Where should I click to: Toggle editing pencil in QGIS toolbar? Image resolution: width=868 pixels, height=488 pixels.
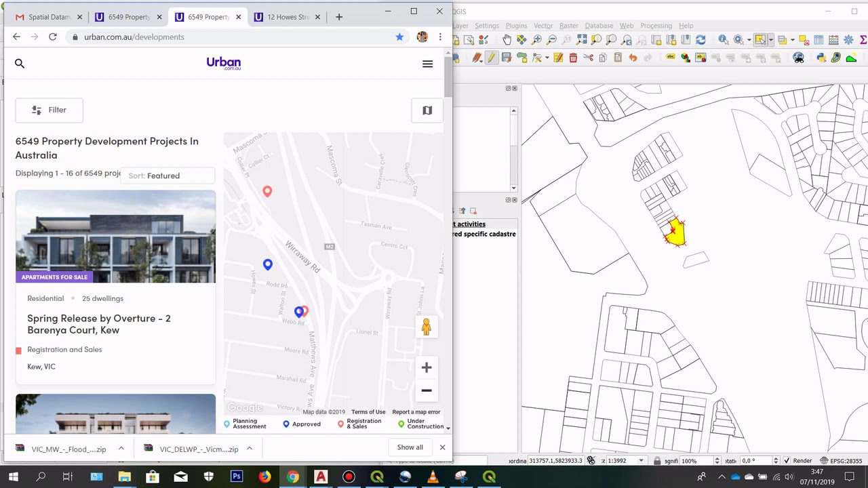pos(491,58)
